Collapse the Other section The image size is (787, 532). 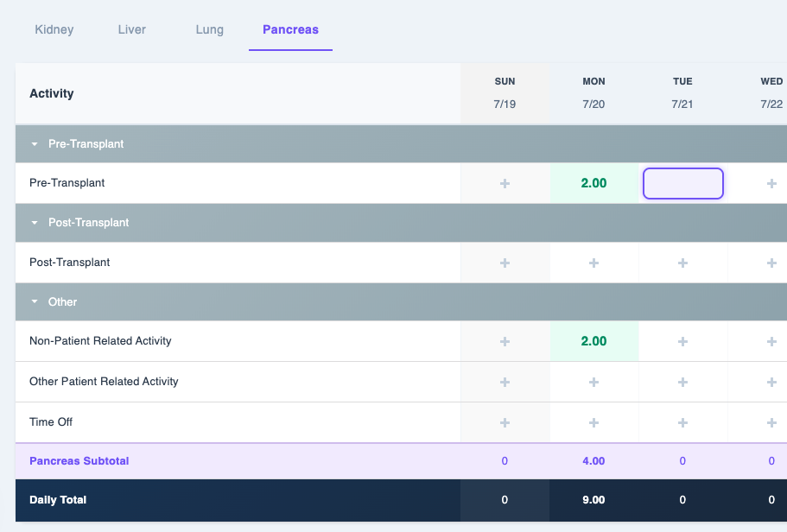[x=35, y=301]
